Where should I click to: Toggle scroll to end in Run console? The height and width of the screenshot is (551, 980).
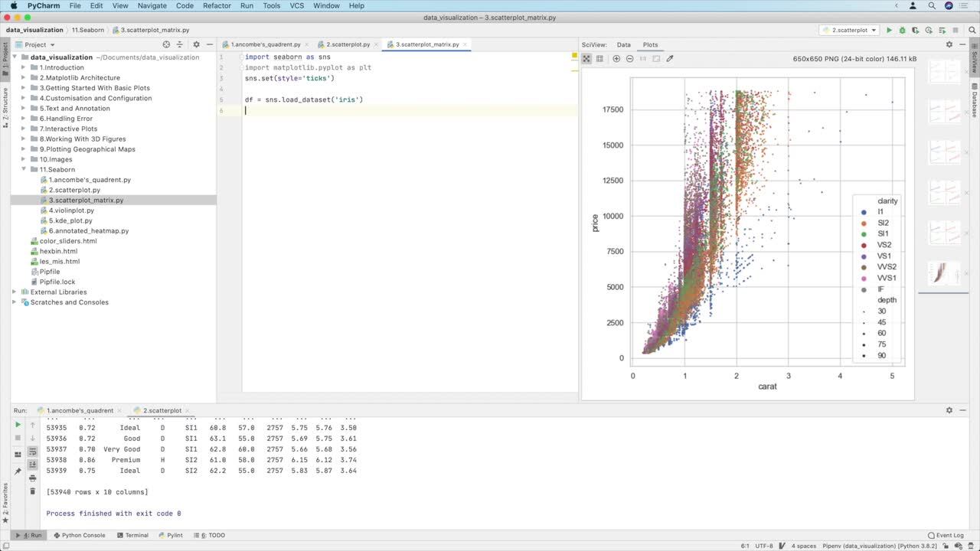tap(32, 465)
